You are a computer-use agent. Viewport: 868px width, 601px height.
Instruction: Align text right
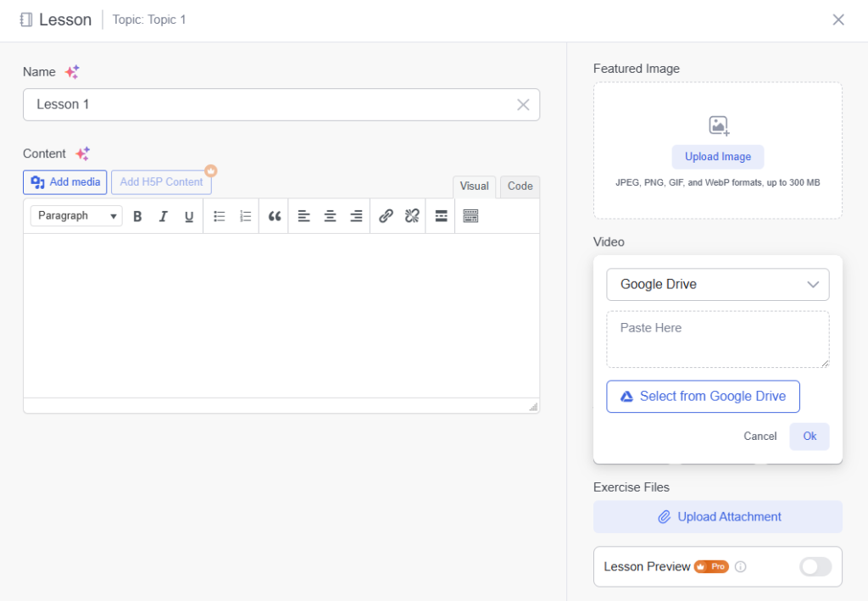pyautogui.click(x=356, y=216)
